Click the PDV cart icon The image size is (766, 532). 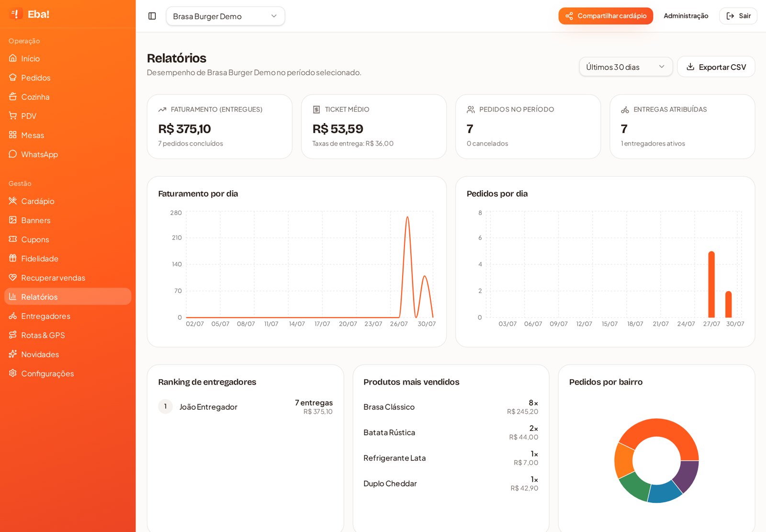click(13, 115)
